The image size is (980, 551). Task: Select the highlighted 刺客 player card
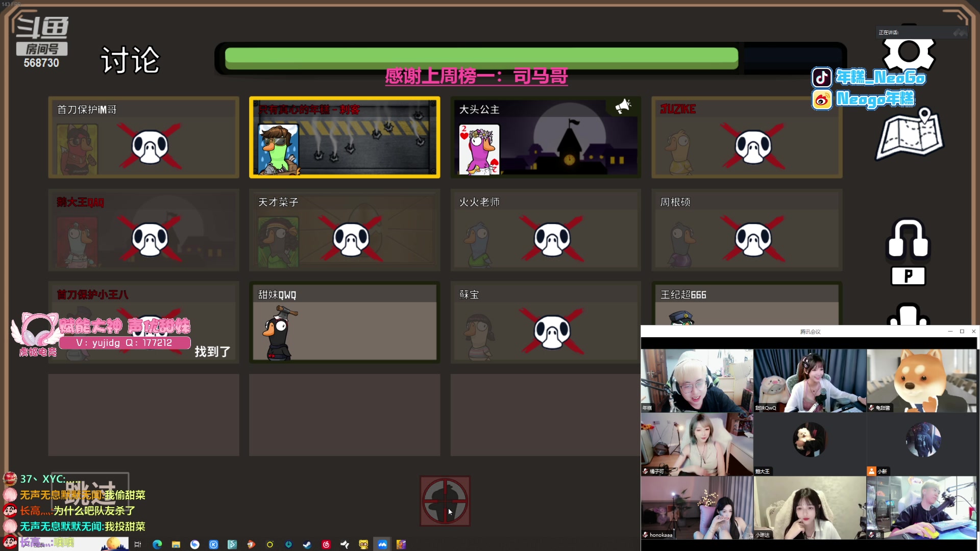coord(345,137)
